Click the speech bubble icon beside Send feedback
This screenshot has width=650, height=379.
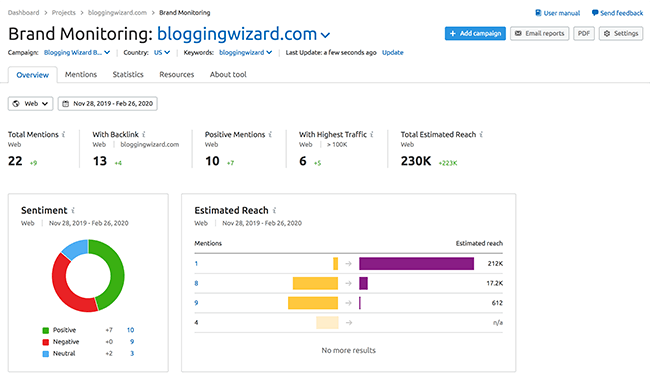pos(595,13)
